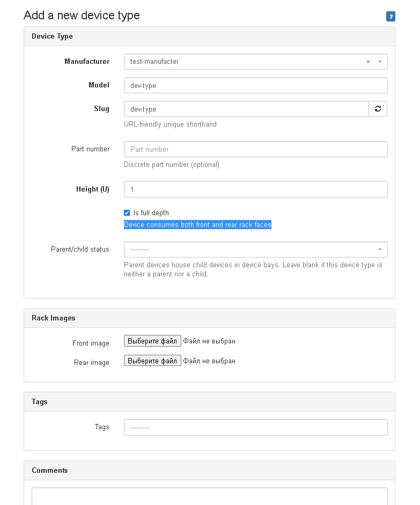The width and height of the screenshot is (420, 505).
Task: Click the Part number input field
Action: click(255, 149)
